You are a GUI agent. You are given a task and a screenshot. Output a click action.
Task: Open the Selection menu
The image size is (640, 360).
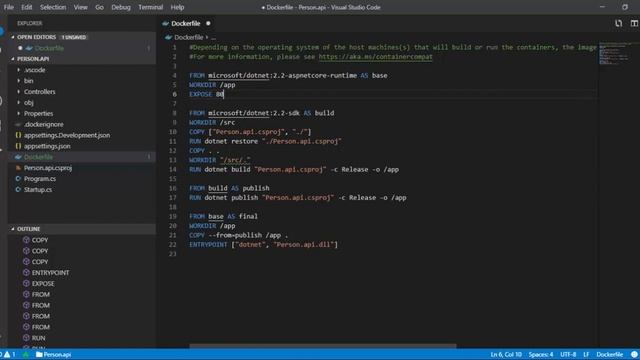point(53,7)
